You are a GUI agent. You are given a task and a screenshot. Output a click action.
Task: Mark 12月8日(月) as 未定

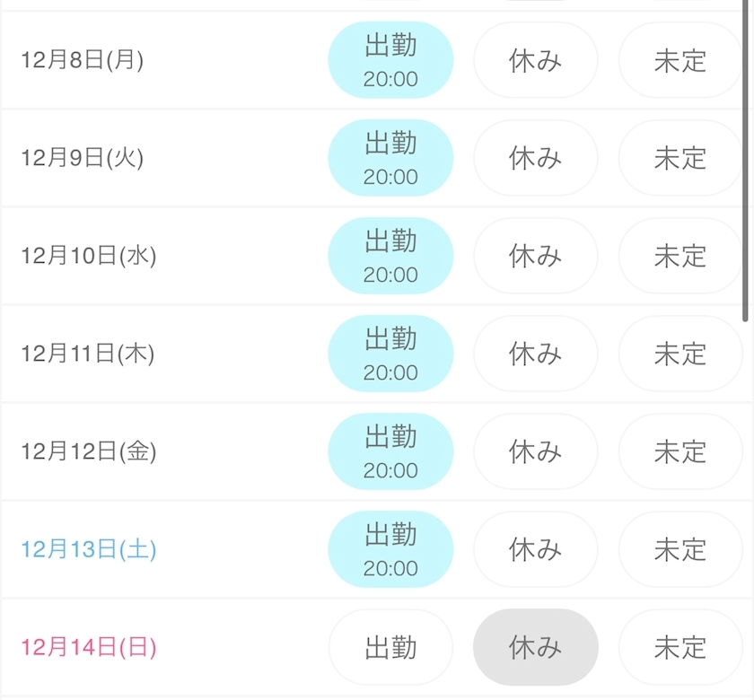679,60
